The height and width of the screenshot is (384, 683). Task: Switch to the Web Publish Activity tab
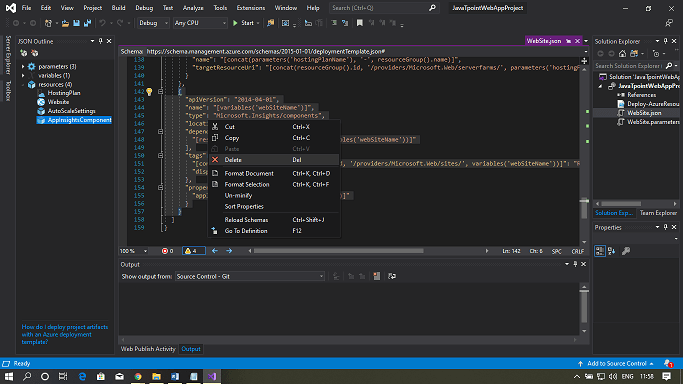click(148, 349)
